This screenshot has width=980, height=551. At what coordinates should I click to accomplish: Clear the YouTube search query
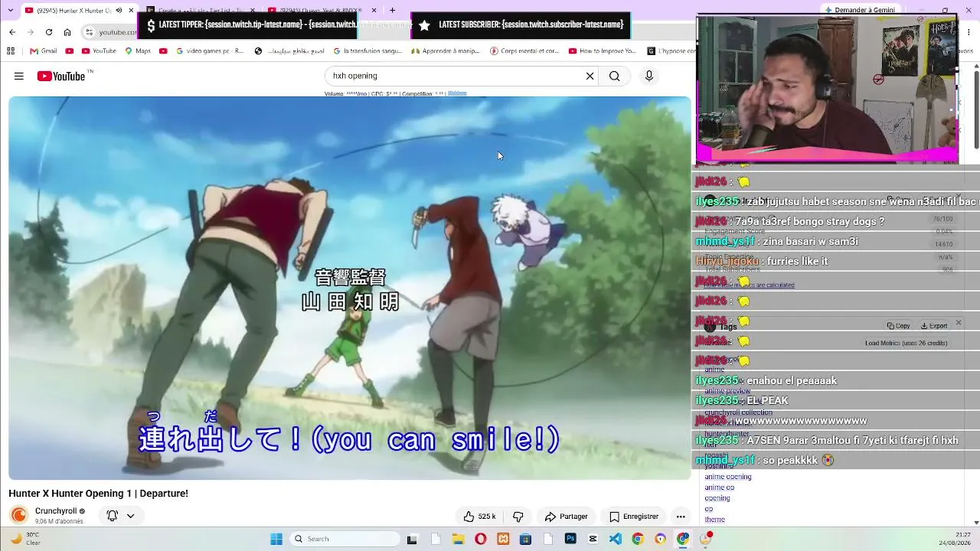[x=590, y=76]
